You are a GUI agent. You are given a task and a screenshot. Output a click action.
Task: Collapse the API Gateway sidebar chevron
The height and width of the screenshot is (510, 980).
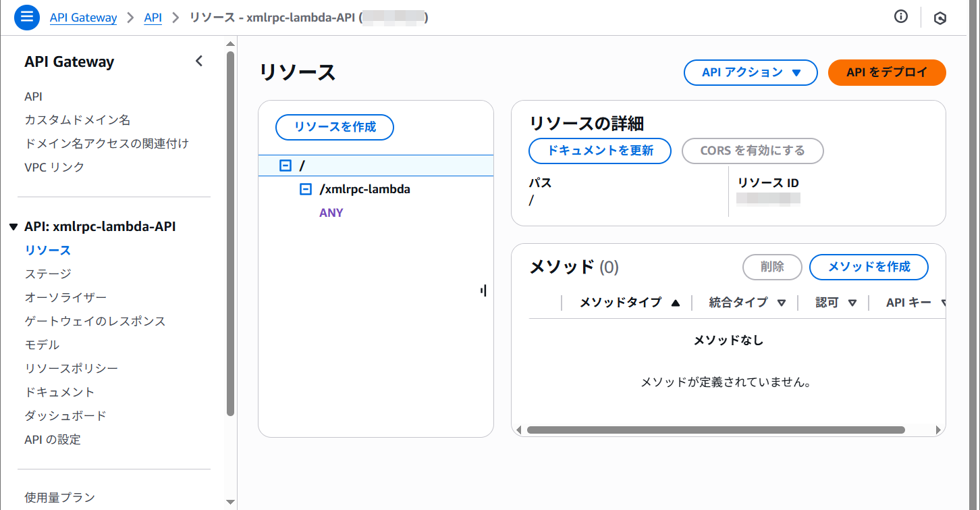[x=199, y=61]
